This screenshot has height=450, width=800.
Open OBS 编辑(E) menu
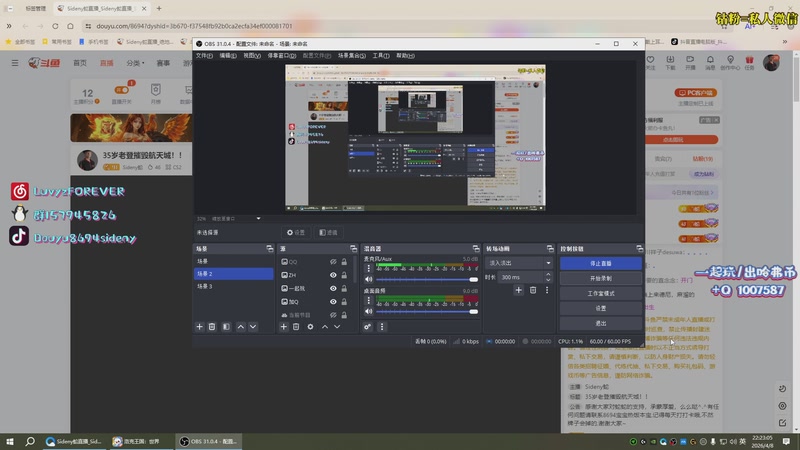pyautogui.click(x=228, y=56)
